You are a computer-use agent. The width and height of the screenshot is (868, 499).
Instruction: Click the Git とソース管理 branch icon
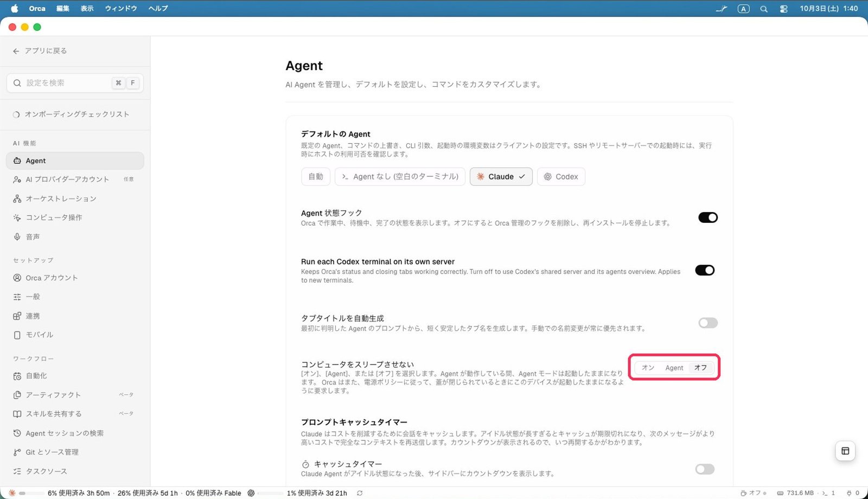tap(17, 452)
